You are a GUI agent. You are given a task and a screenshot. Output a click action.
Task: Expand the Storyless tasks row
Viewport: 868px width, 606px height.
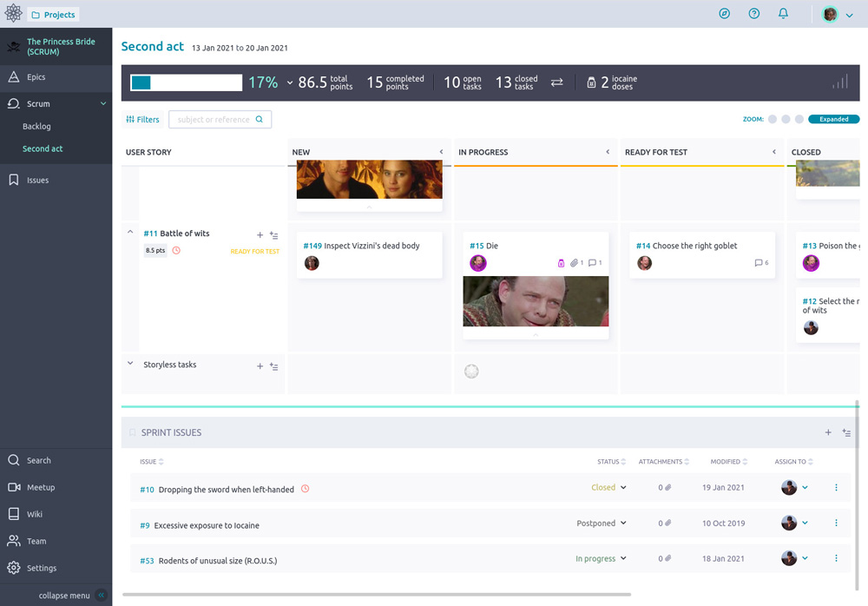click(x=130, y=364)
